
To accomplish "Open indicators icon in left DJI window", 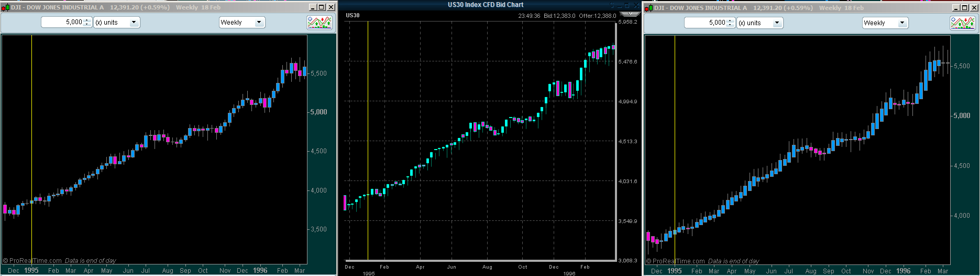I will [320, 23].
